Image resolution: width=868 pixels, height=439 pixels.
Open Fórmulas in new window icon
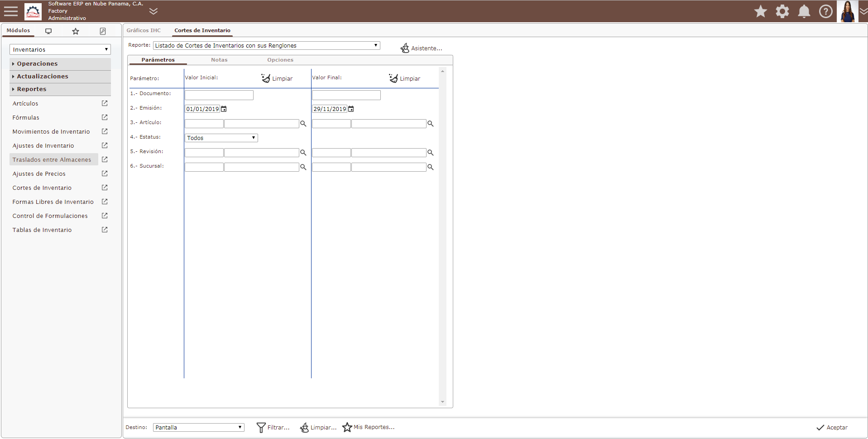click(x=105, y=117)
